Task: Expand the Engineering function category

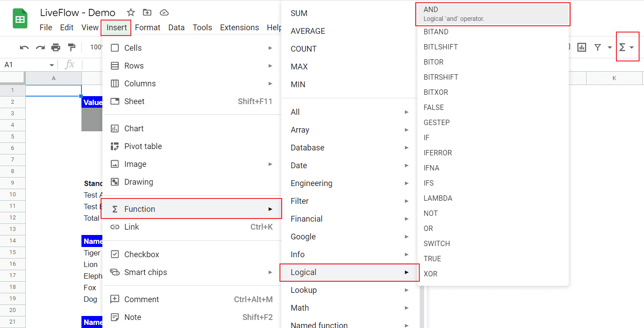Action: [x=350, y=183]
